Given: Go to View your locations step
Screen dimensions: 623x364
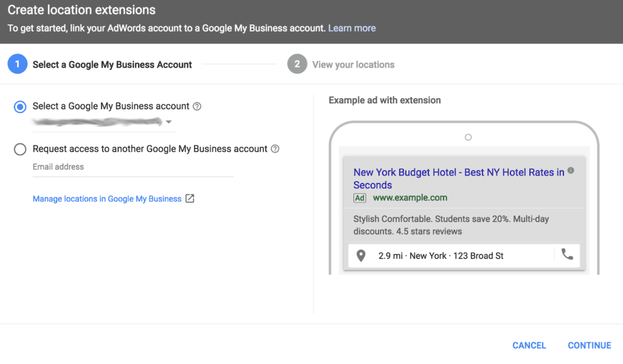Looking at the screenshot, I should click(x=353, y=64).
